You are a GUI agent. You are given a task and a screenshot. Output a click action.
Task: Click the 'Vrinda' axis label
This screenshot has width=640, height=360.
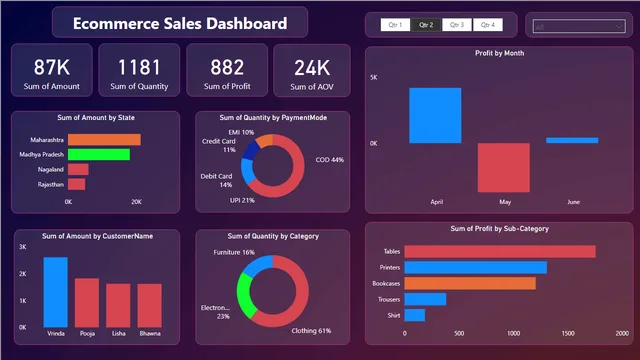56,333
